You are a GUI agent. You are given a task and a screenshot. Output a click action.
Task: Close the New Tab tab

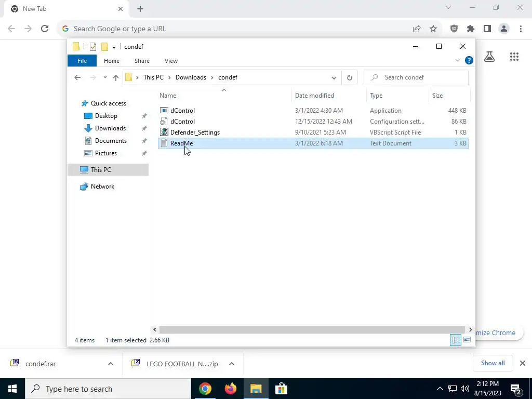coord(121,9)
